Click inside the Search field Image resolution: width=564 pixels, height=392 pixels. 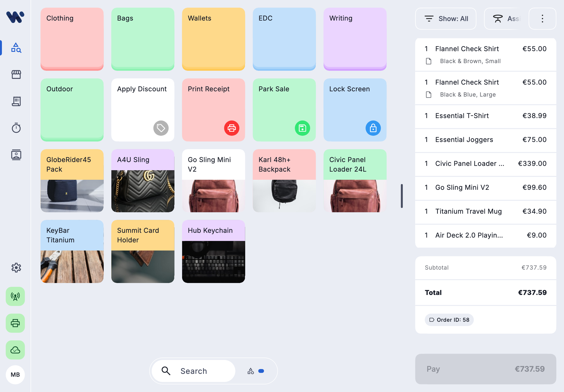pyautogui.click(x=194, y=371)
